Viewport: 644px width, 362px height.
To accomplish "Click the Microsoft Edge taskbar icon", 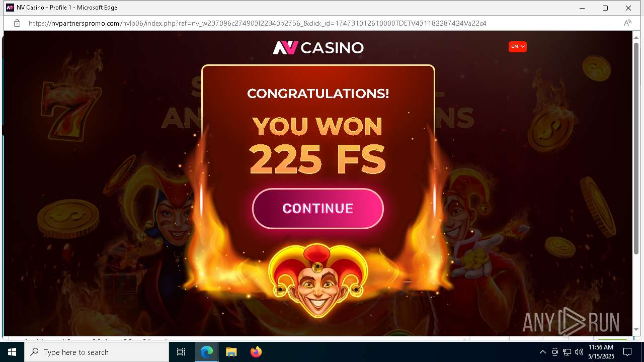I will [x=207, y=352].
